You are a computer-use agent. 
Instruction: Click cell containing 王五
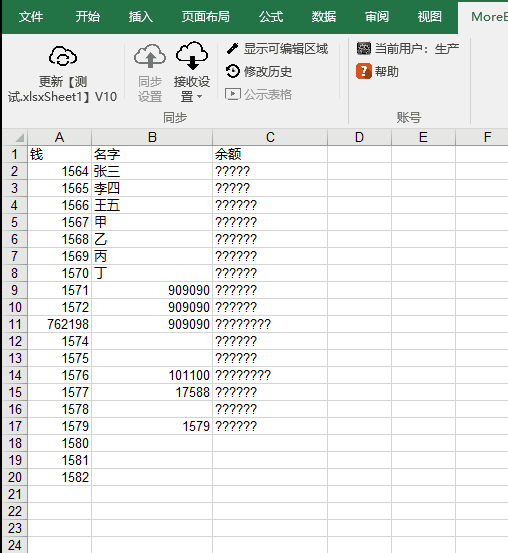pos(152,205)
